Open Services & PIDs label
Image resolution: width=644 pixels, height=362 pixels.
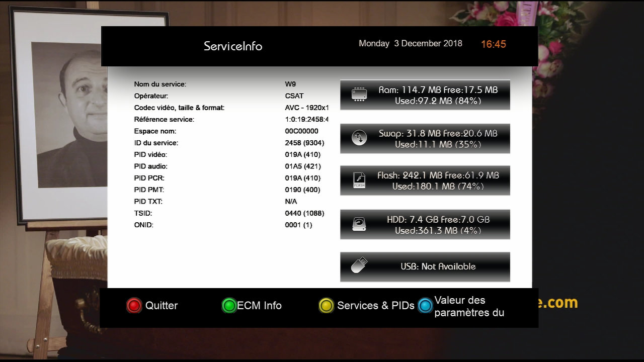point(376,305)
